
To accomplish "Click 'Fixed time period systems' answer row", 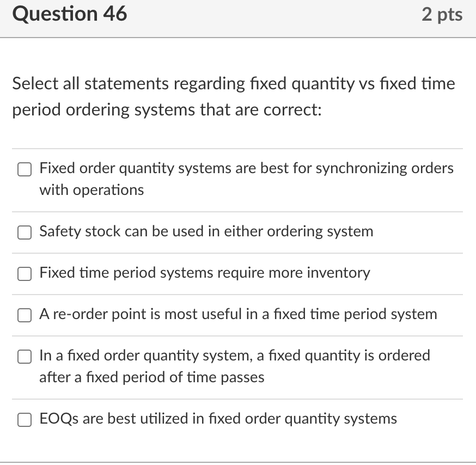I will (204, 274).
